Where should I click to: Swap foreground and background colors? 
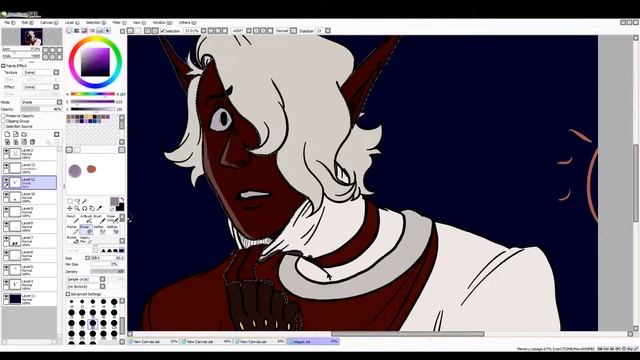tap(122, 200)
